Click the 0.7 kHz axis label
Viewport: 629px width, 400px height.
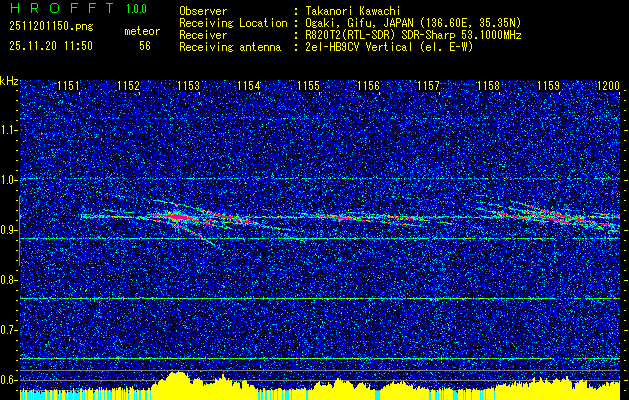pyautogui.click(x=9, y=330)
